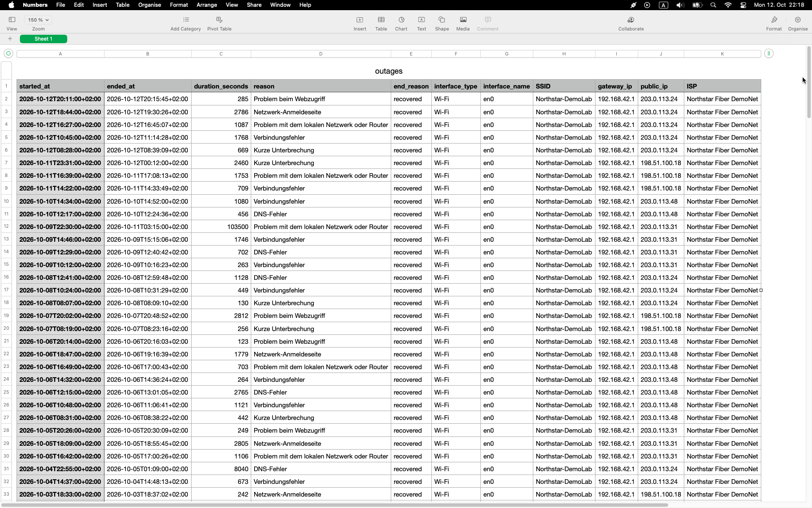Click the started_at header cell
This screenshot has height=508, width=812.
coord(60,86)
